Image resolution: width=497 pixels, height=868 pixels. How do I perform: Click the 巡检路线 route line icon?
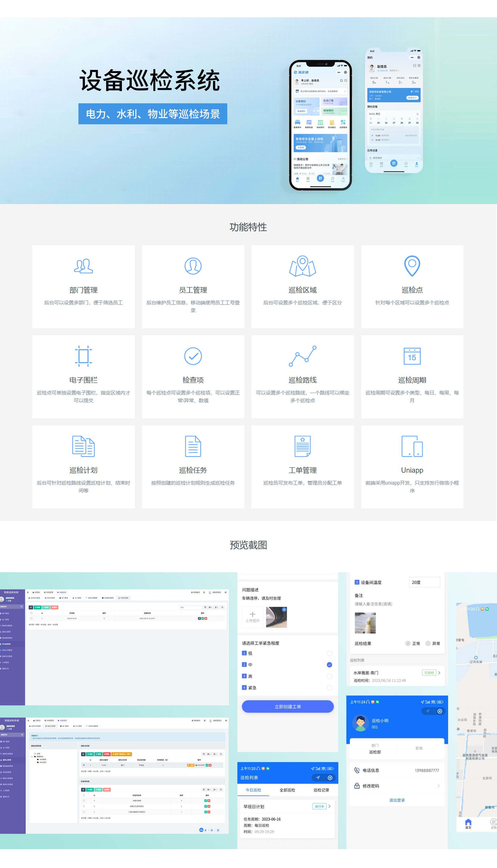tap(302, 356)
